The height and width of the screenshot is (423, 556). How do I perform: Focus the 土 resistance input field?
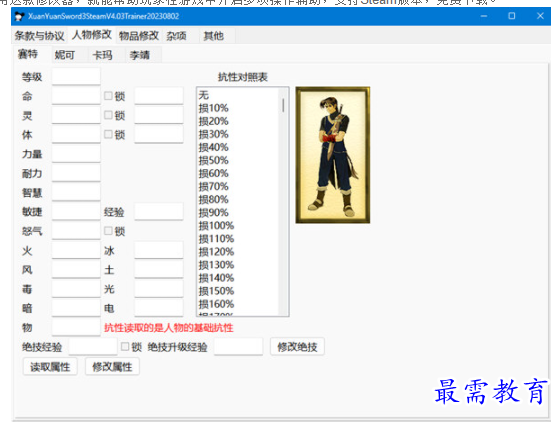pyautogui.click(x=159, y=269)
